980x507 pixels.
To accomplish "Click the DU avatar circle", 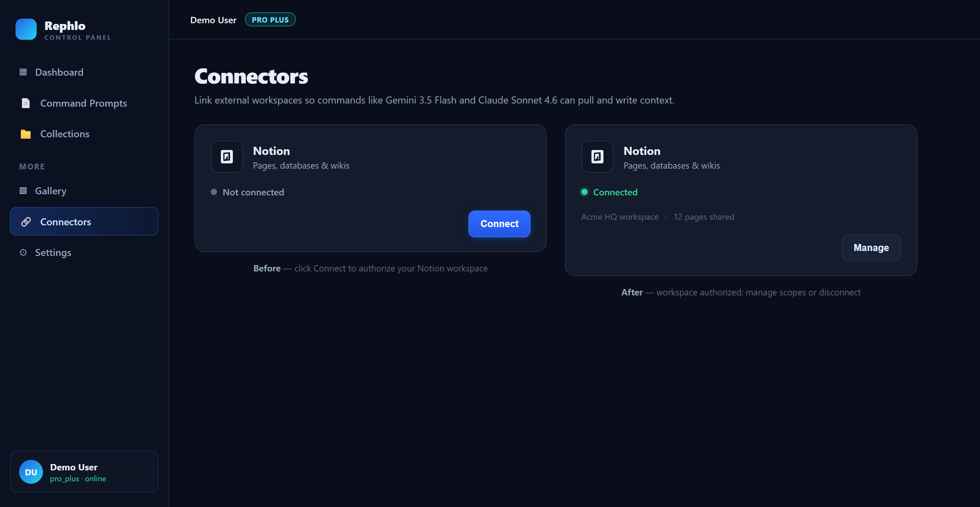I will point(31,472).
